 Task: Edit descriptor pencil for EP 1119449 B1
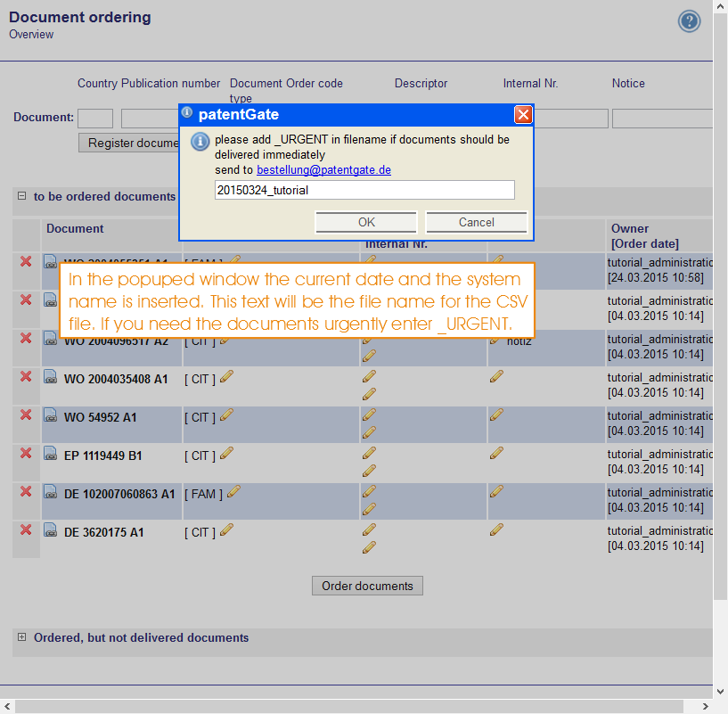[369, 453]
